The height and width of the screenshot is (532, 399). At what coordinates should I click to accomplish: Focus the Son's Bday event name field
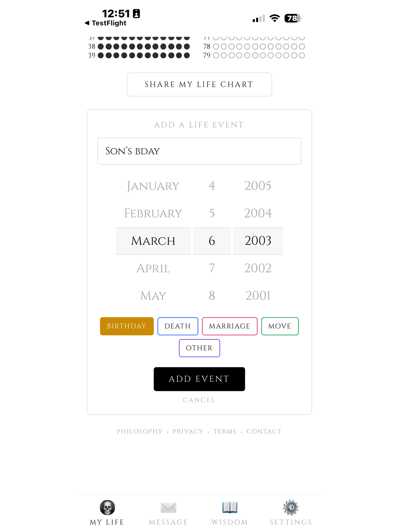[x=199, y=151]
